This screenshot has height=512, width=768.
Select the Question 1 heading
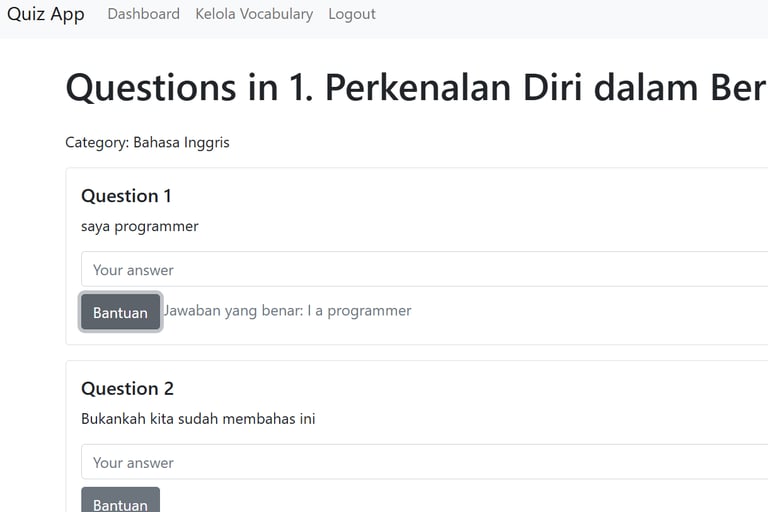[126, 195]
